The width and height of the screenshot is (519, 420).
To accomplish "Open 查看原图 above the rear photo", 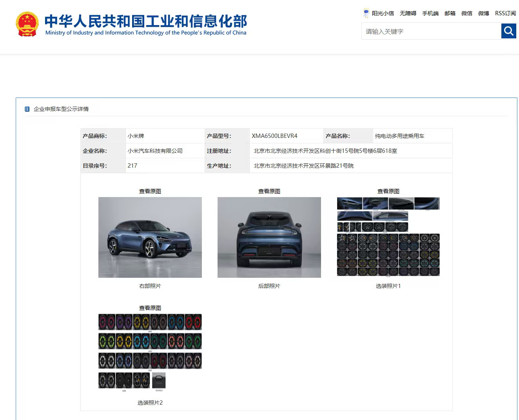I will pos(269,191).
